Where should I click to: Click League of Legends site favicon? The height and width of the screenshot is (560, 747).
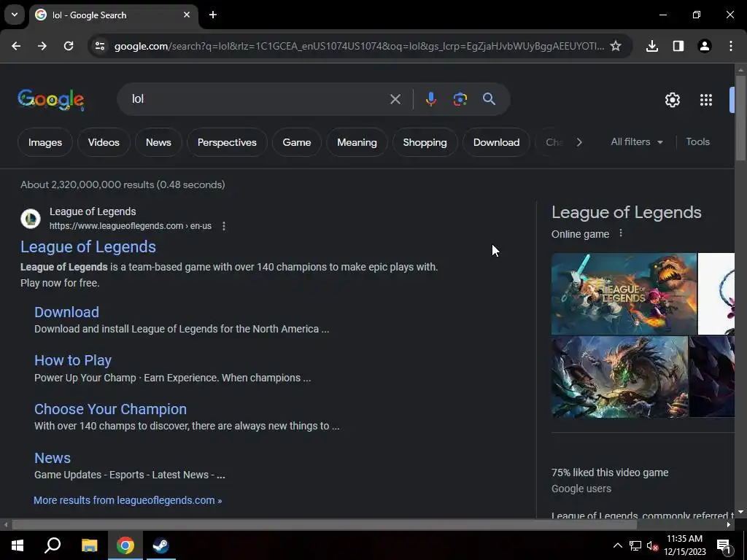[31, 219]
